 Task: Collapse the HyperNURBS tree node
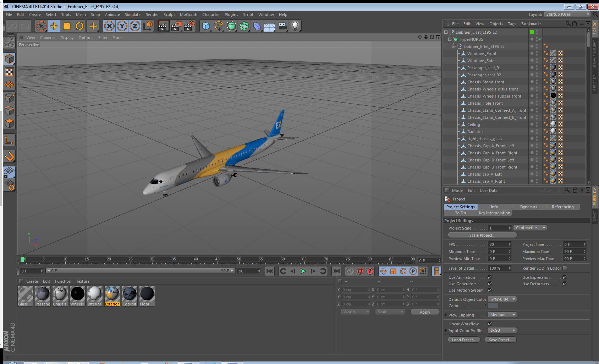tap(450, 39)
